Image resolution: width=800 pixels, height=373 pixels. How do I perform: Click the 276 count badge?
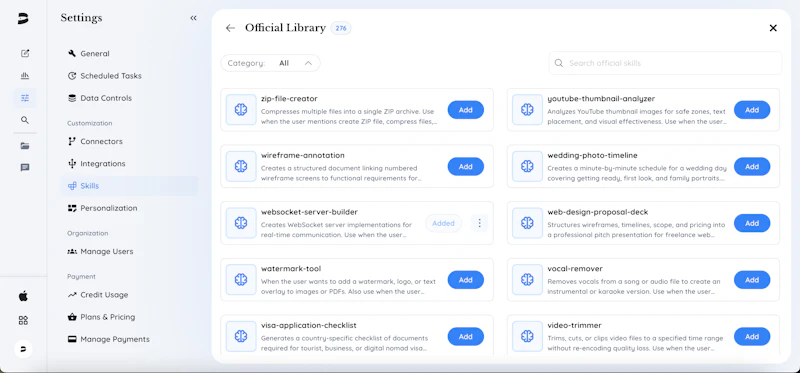pyautogui.click(x=341, y=28)
